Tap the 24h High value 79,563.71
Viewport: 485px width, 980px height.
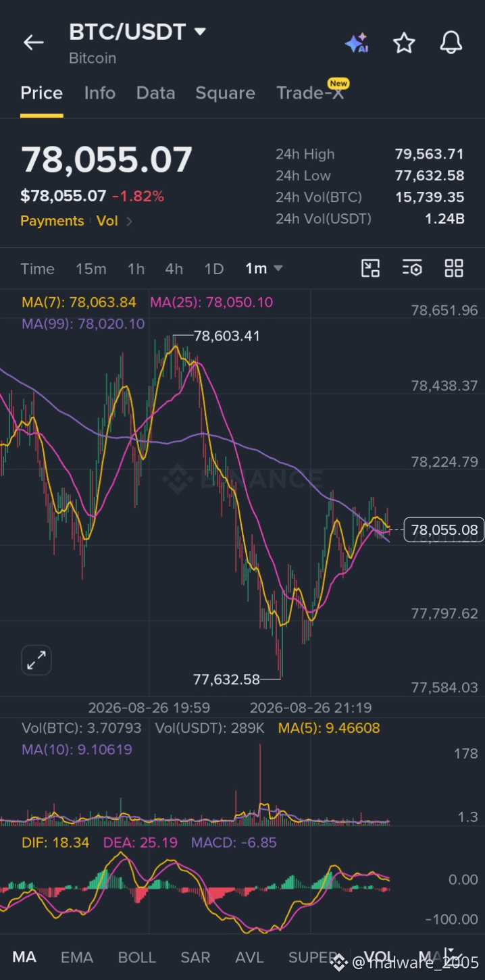(x=430, y=154)
